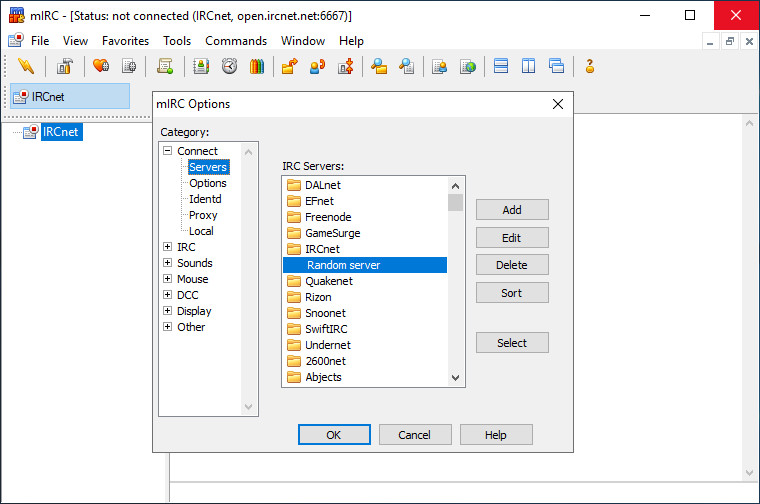This screenshot has height=504, width=760.
Task: Select Local under Connect
Action: click(x=201, y=231)
